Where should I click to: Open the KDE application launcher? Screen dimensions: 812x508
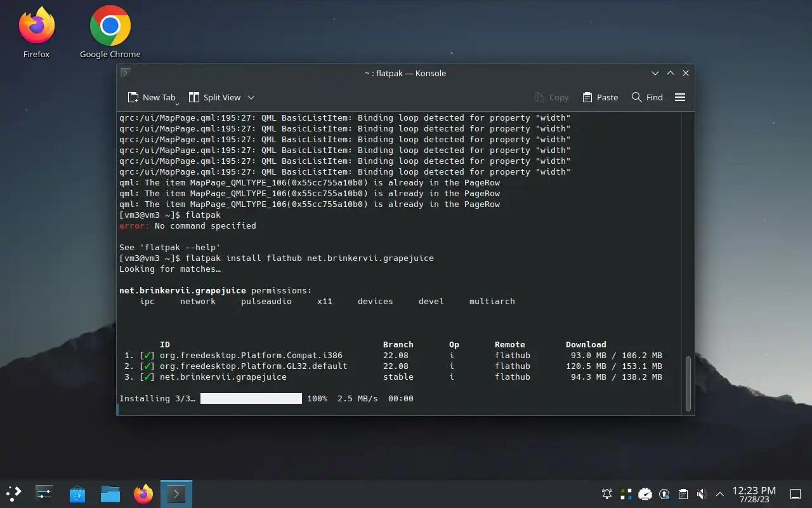coord(14,493)
